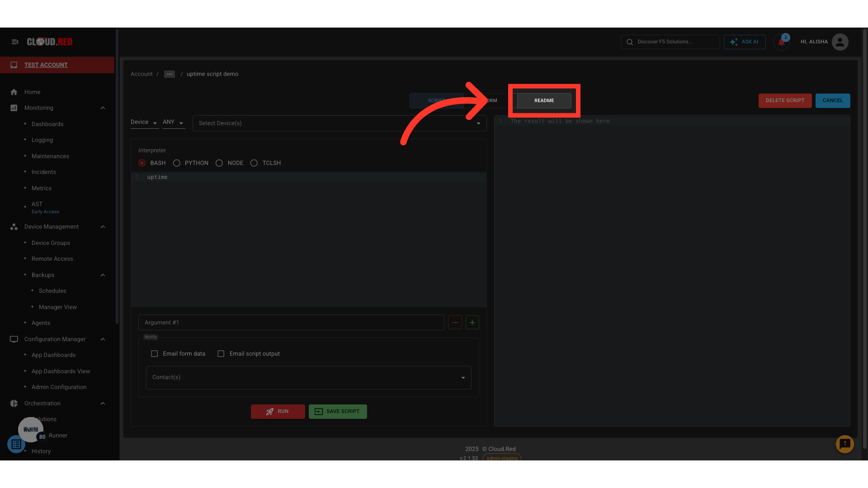Select the PYTHON interpreter radio button
Viewport: 868px width, 488px height.
pos(177,163)
